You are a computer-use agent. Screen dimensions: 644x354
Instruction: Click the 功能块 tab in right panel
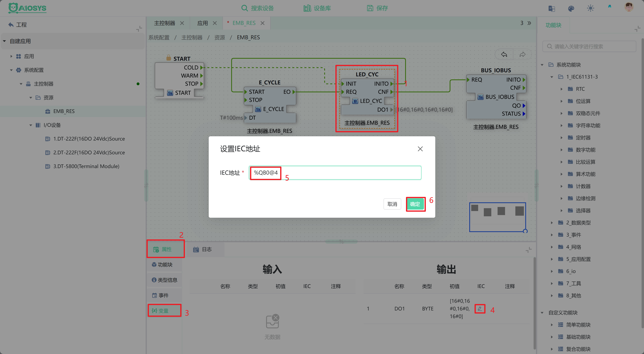553,25
